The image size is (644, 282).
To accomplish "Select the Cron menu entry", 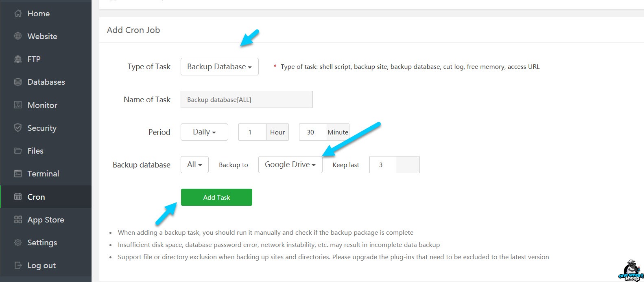I will pyautogui.click(x=36, y=197).
